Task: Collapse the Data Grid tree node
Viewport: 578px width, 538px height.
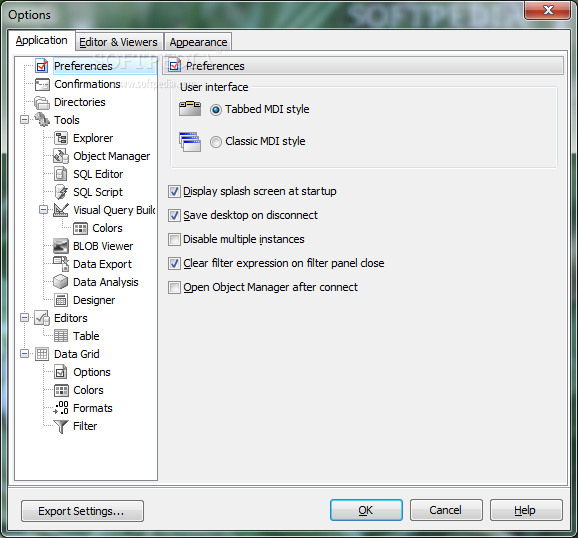Action: tap(24, 354)
